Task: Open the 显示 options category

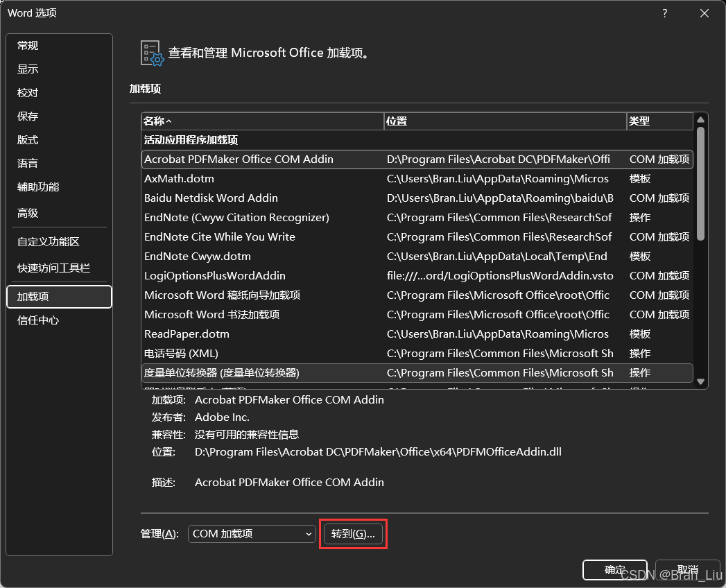Action: 59,69
